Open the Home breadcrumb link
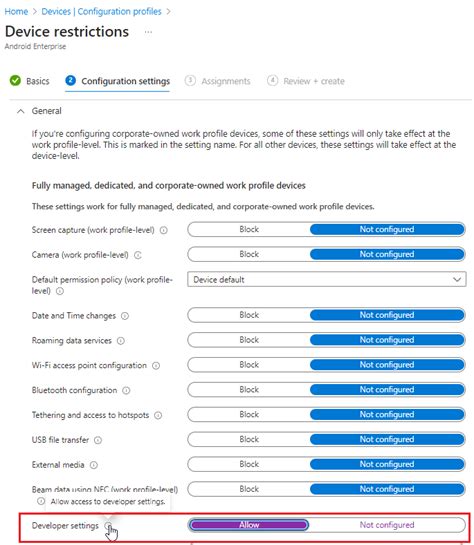The width and height of the screenshot is (474, 545). (16, 11)
